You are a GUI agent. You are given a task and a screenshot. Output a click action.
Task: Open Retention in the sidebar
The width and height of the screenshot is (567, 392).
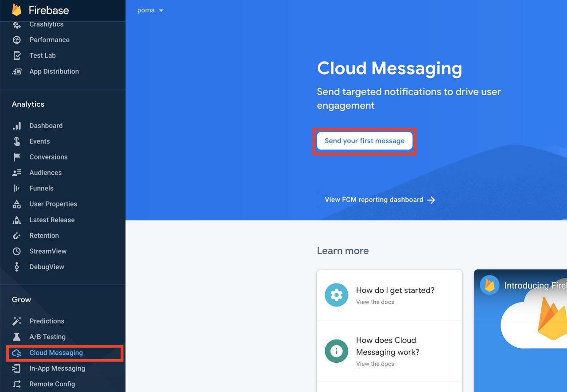tap(44, 236)
